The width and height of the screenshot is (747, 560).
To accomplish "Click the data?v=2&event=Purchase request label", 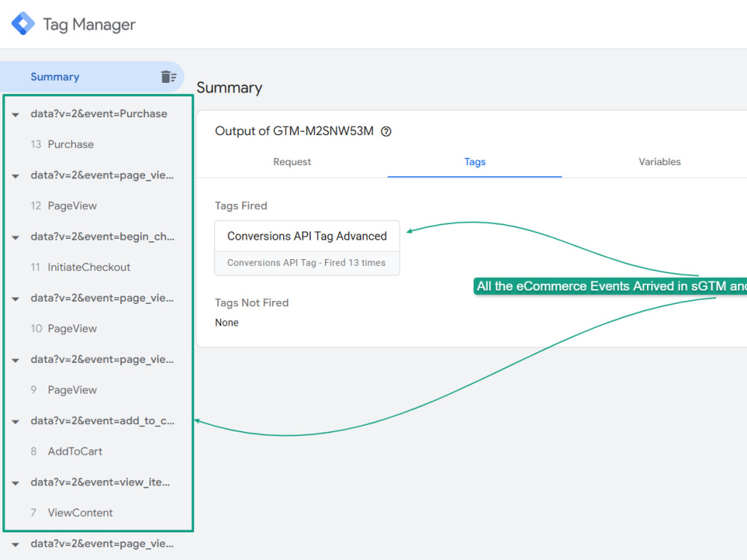I will coord(99,113).
